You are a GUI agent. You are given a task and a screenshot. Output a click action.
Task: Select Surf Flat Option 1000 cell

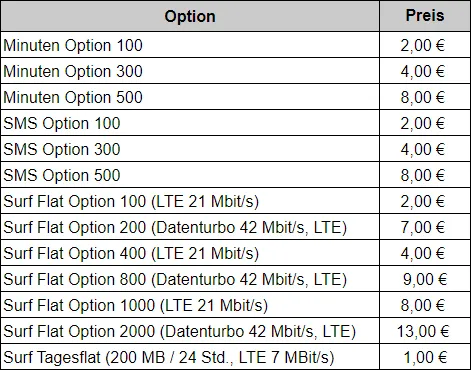click(190, 305)
